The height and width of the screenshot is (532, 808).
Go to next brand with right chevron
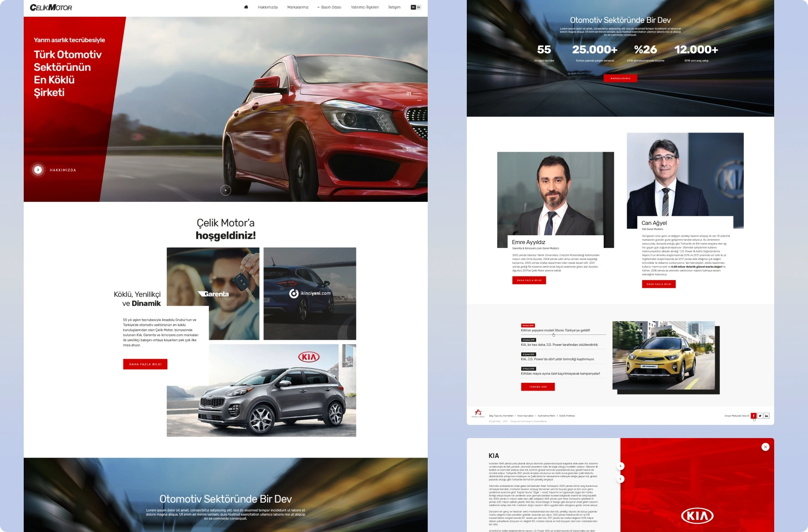(620, 466)
